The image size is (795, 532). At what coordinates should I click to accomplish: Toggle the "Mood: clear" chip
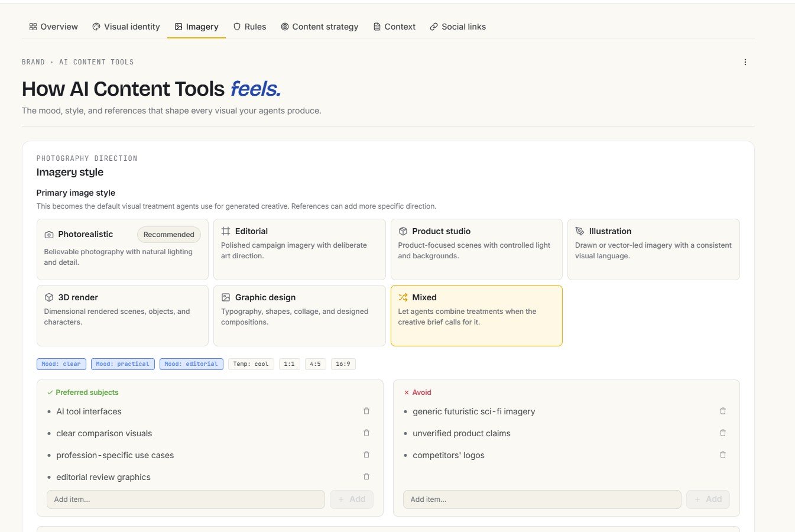(61, 364)
